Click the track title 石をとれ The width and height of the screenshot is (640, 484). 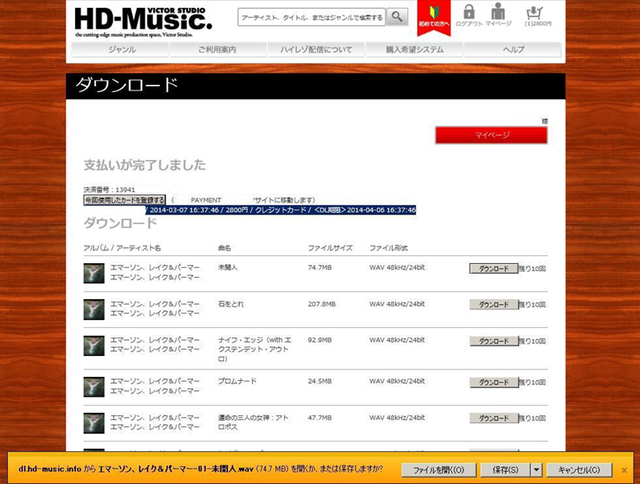(x=231, y=304)
